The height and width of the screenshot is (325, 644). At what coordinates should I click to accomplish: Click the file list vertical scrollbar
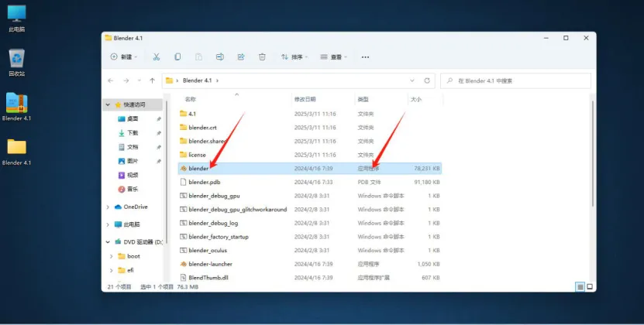(x=593, y=154)
